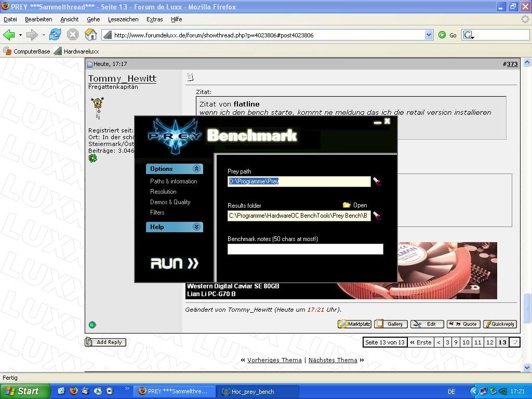
Task: Open the address bar URL dropdown
Action: [429, 35]
